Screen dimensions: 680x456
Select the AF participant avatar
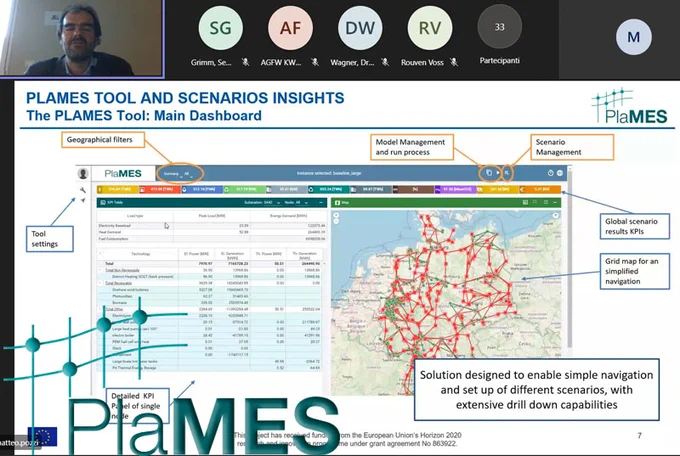[291, 28]
